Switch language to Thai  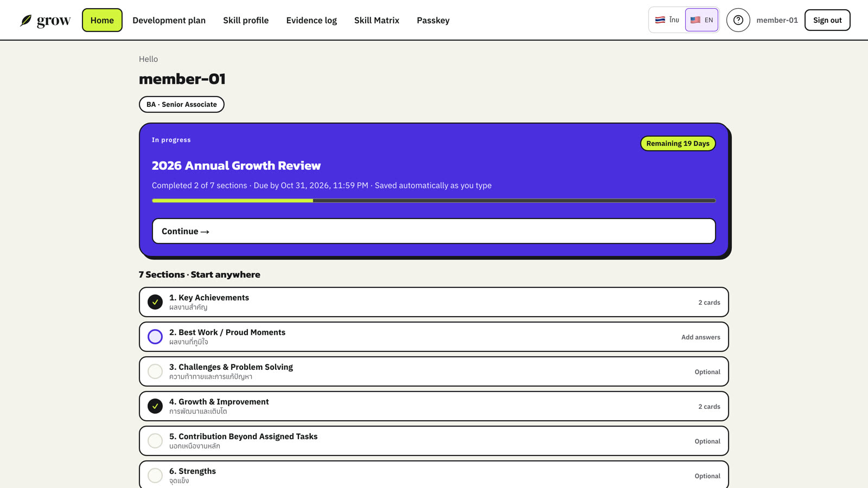(667, 20)
